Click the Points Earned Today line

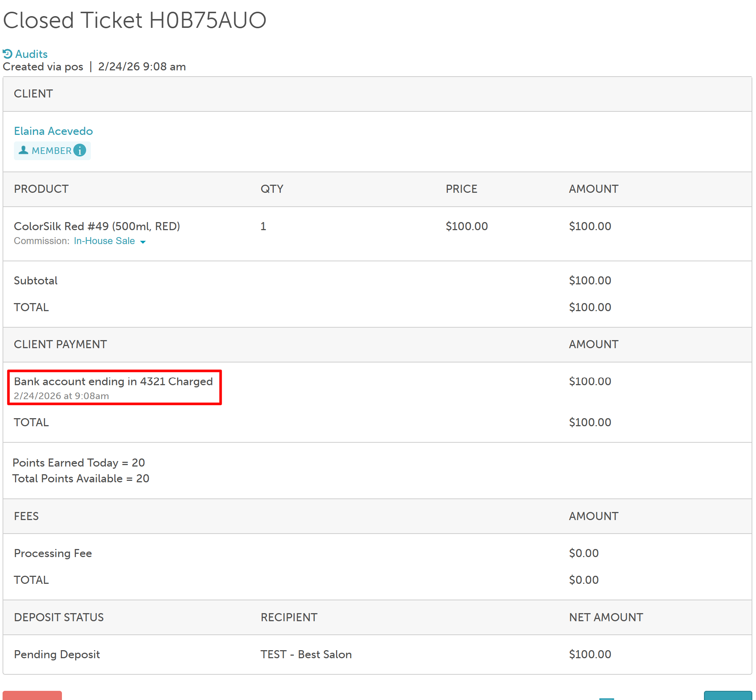pyautogui.click(x=79, y=463)
